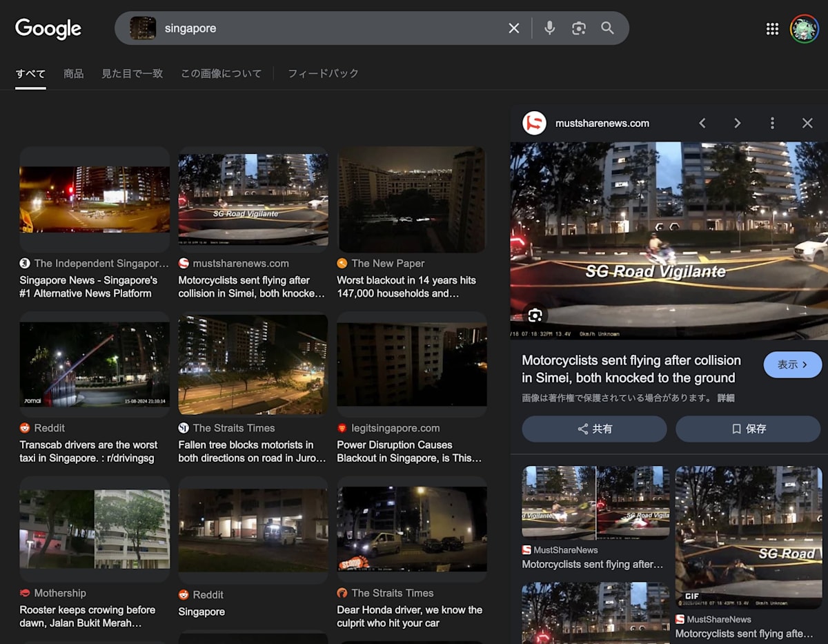Click Lens icon on preview image
Screen dimensions: 828x644
tap(535, 315)
